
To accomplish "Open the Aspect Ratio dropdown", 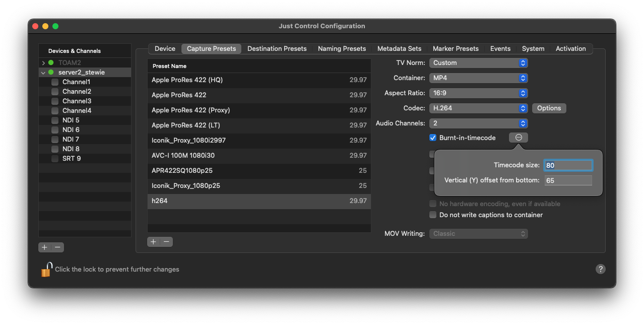I will (x=478, y=93).
